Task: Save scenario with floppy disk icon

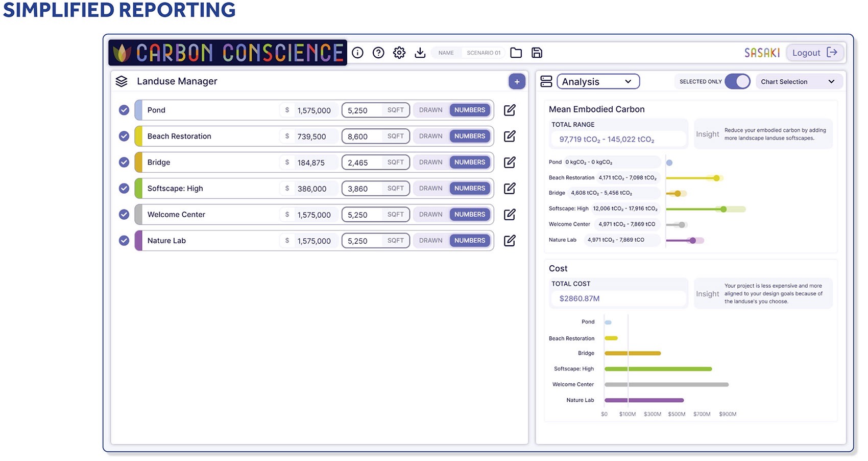Action: click(537, 53)
